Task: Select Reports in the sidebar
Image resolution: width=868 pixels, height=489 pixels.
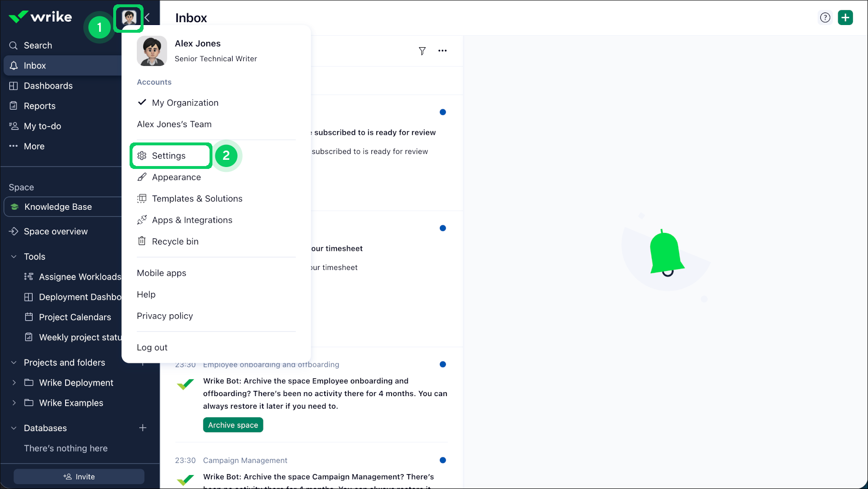Action: 40,106
